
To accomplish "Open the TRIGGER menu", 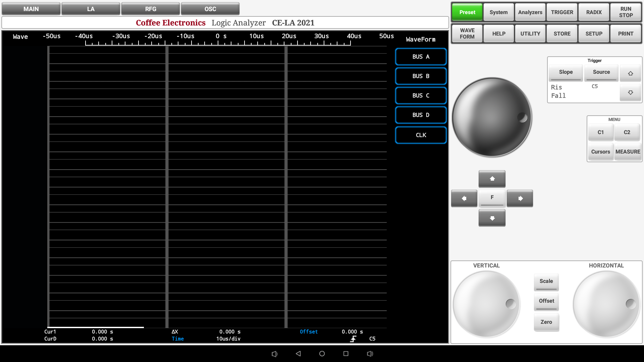I will tap(562, 12).
